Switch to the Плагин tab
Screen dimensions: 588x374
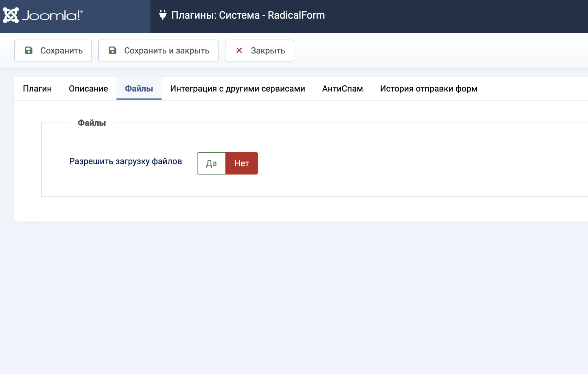point(37,89)
